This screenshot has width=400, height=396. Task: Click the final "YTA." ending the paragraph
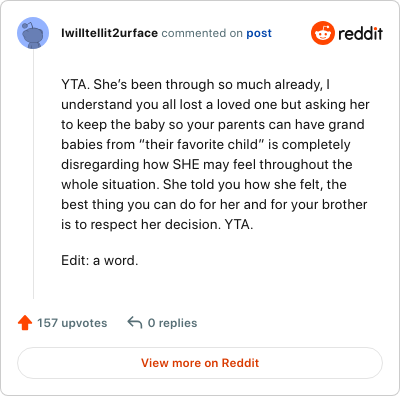click(239, 224)
